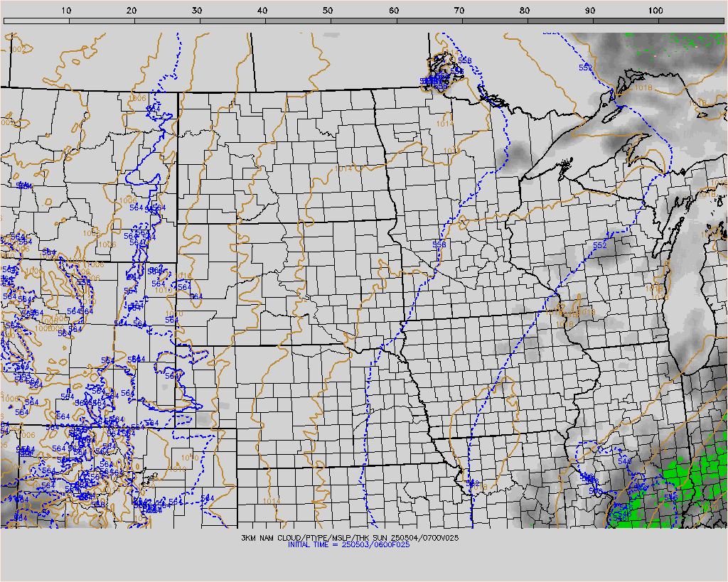Click the '30' value on the cloud scale
Screen dimensions: 728x582
click(x=197, y=10)
